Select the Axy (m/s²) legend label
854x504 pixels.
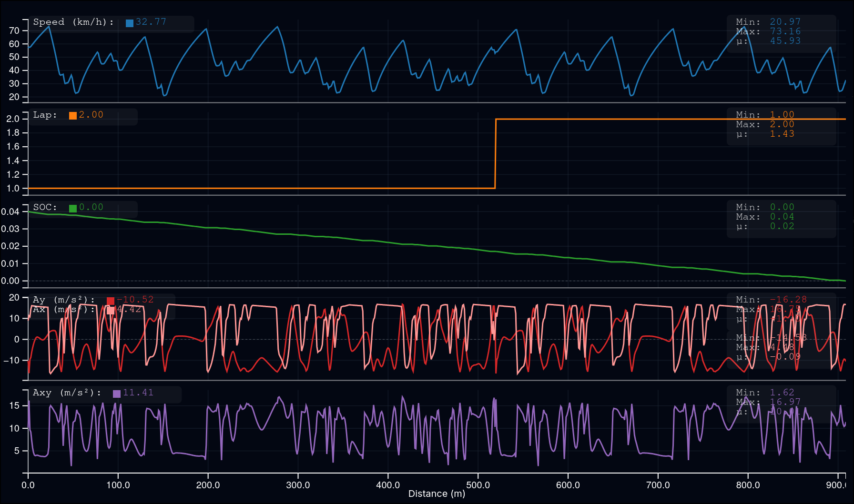[x=67, y=393]
